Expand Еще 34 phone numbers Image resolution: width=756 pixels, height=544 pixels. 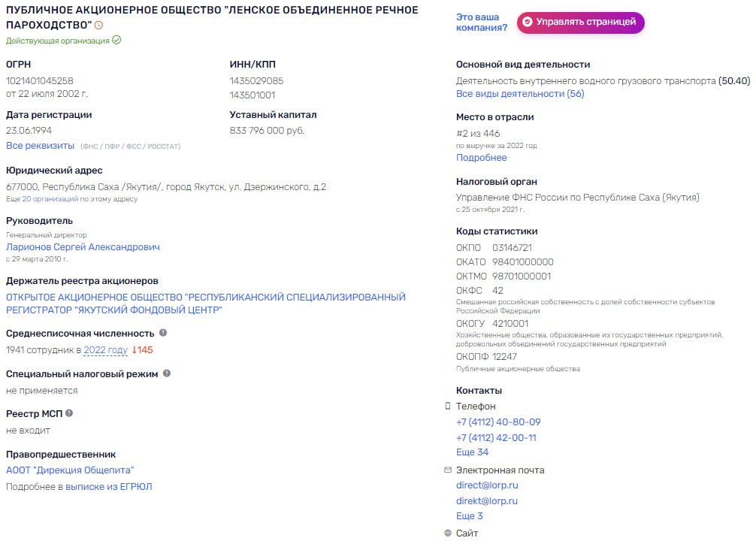point(472,452)
